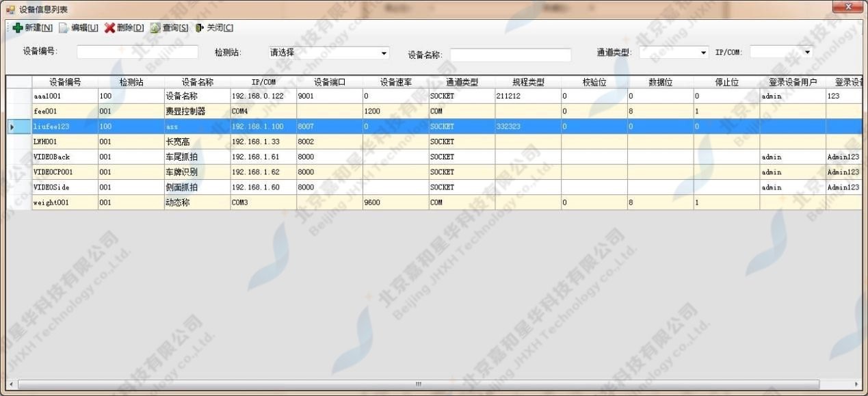Select the VIDEOCP001 device cell

[x=65, y=172]
